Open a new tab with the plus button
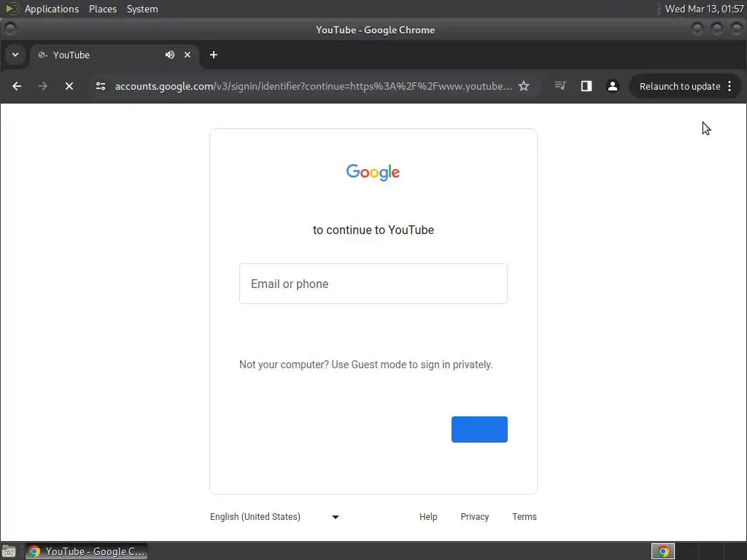 pos(214,55)
